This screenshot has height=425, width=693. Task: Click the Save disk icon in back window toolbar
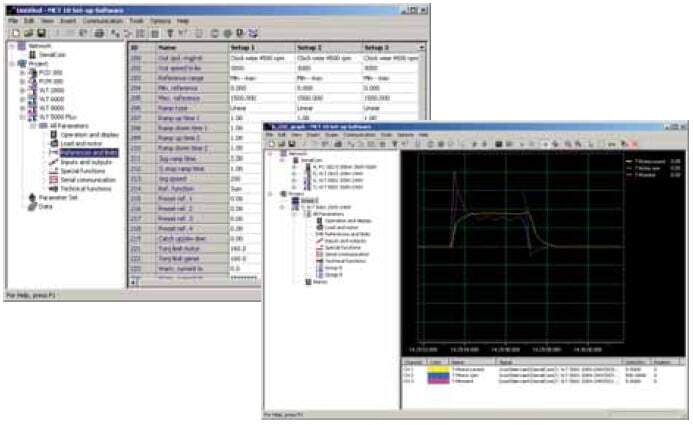42,33
